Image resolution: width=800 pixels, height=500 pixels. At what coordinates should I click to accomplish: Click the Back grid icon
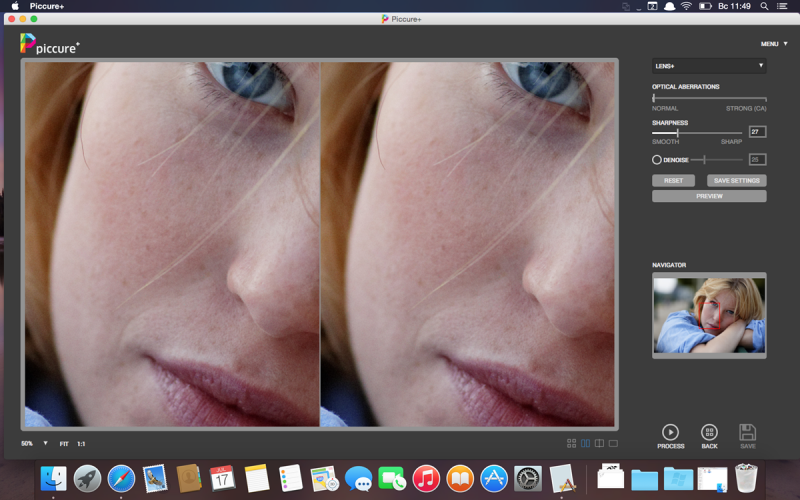coord(709,432)
